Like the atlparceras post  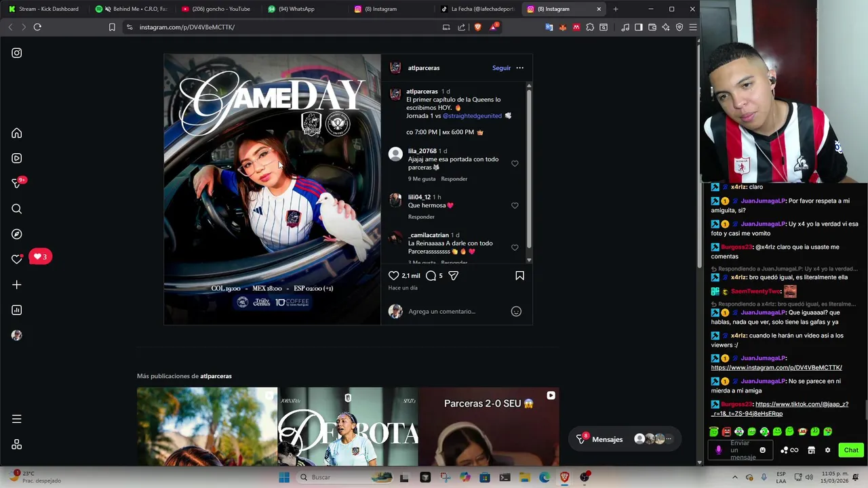(393, 276)
